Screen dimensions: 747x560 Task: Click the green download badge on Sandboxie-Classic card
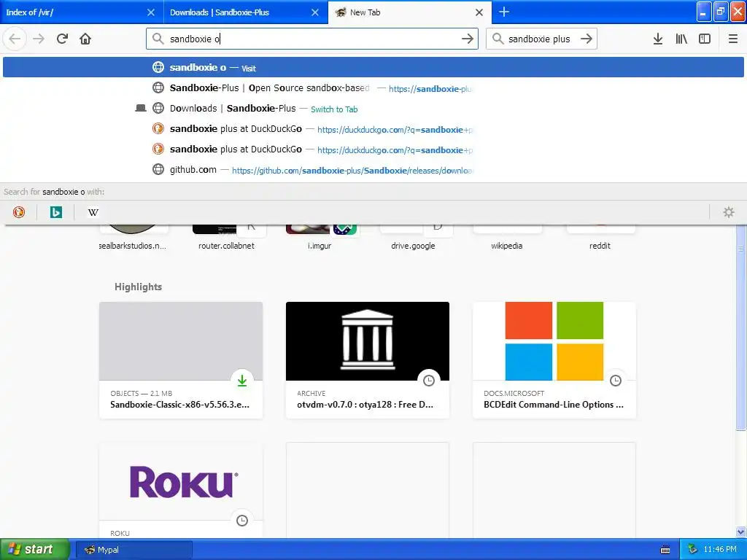click(x=242, y=381)
